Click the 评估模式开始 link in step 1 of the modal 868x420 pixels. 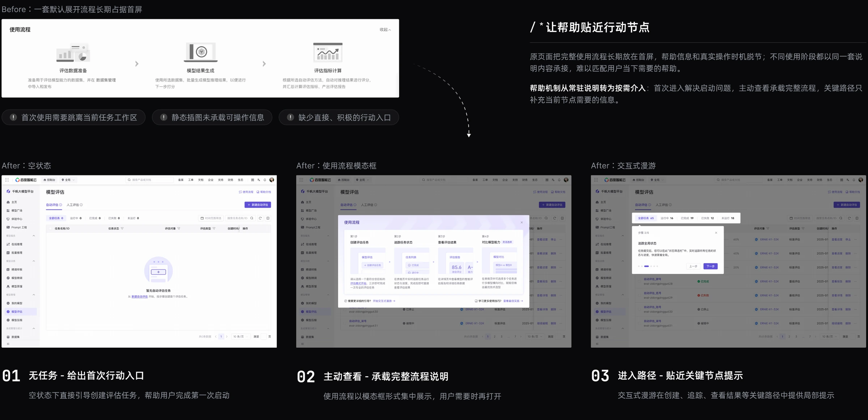(358, 283)
